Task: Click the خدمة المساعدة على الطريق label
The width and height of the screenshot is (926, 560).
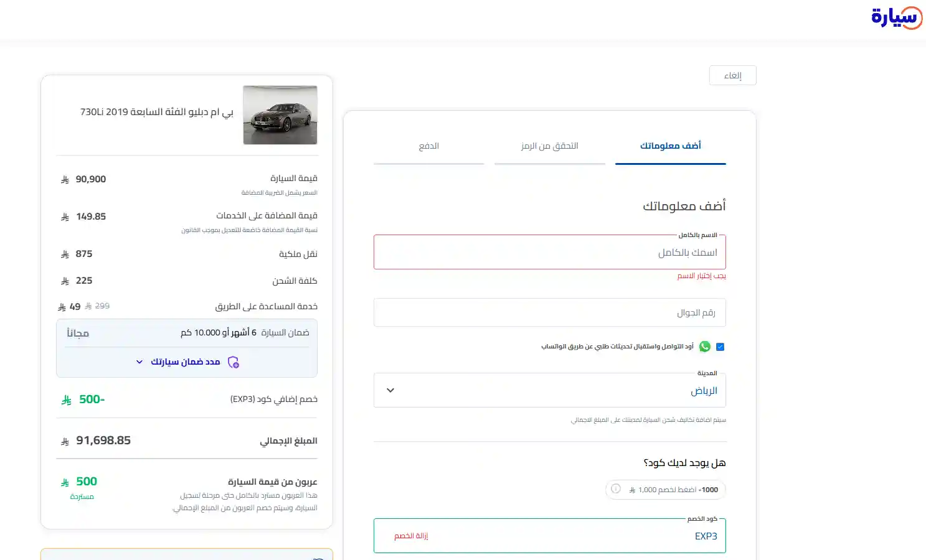Action: pyautogui.click(x=266, y=307)
